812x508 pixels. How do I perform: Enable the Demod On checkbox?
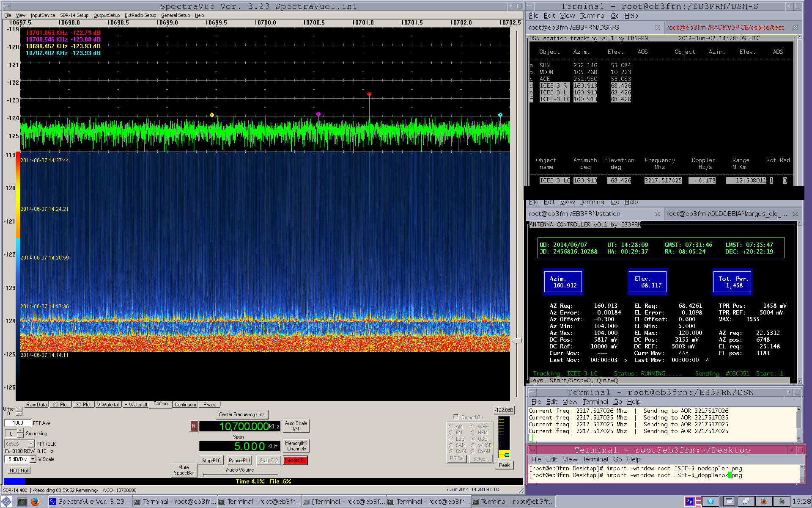pyautogui.click(x=456, y=417)
